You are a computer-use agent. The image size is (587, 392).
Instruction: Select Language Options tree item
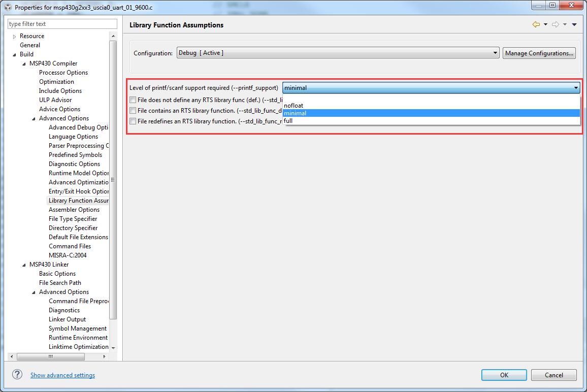[x=73, y=136]
